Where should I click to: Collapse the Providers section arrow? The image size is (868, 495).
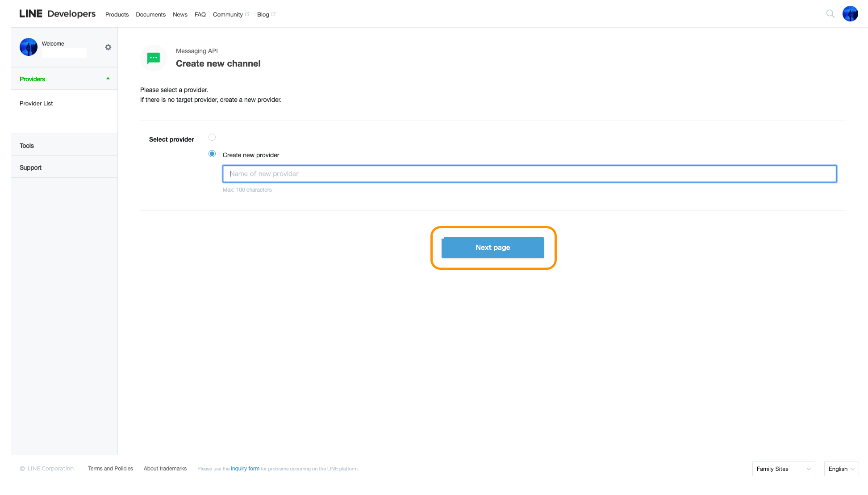coord(108,79)
